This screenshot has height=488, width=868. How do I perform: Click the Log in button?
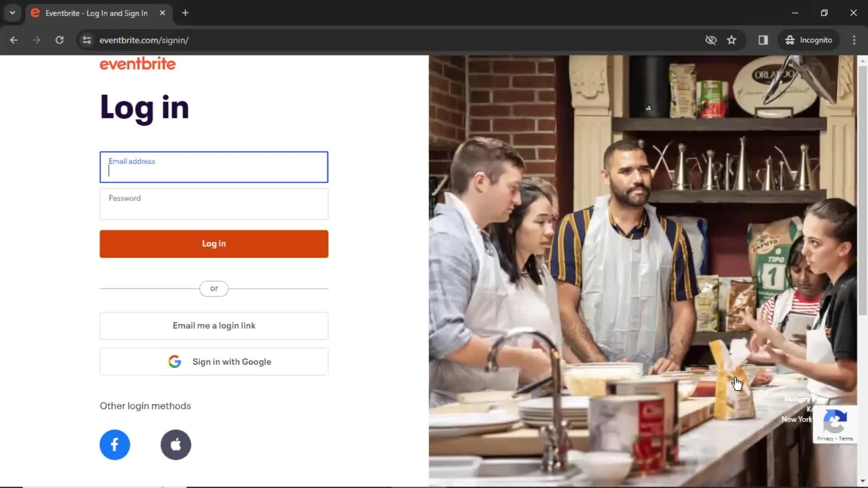pos(214,244)
